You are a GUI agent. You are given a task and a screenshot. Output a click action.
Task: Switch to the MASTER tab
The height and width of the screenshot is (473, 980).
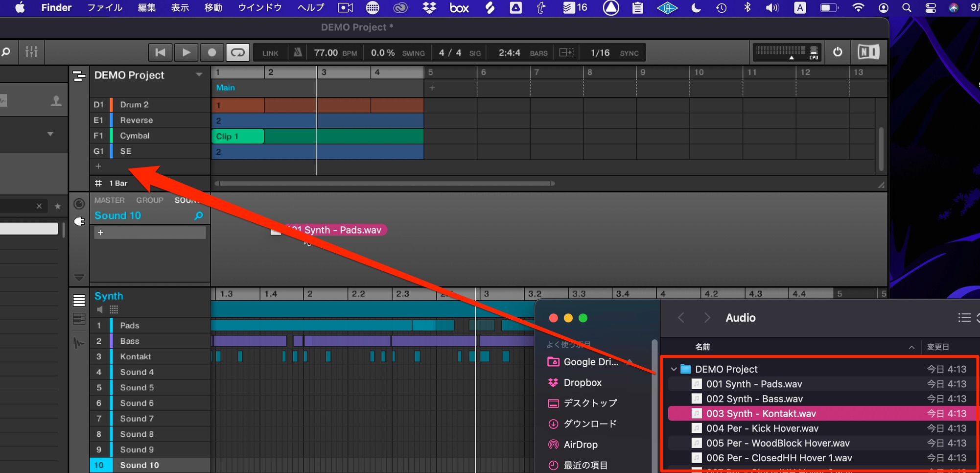109,200
